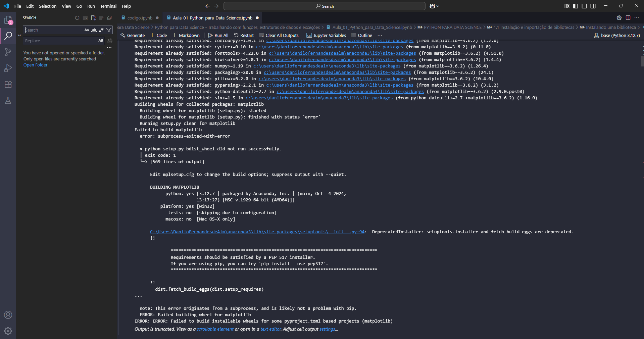This screenshot has height=339, width=644.
Task: Open the Edit menu
Action: (30, 6)
